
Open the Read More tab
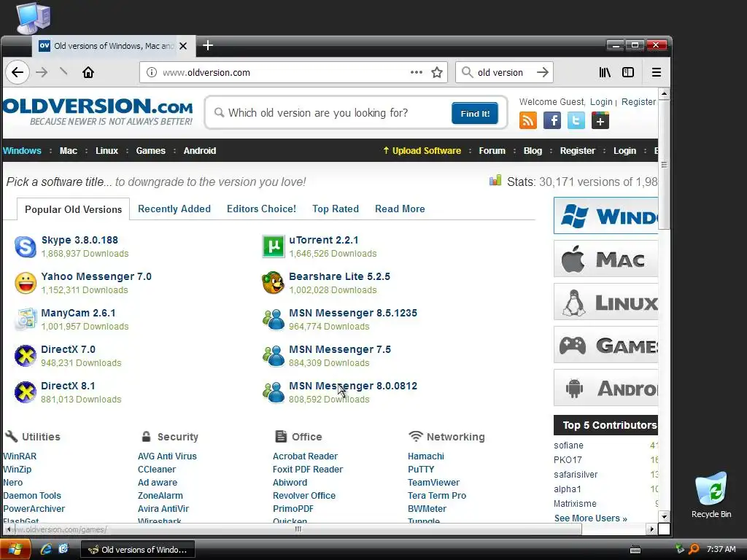point(400,209)
